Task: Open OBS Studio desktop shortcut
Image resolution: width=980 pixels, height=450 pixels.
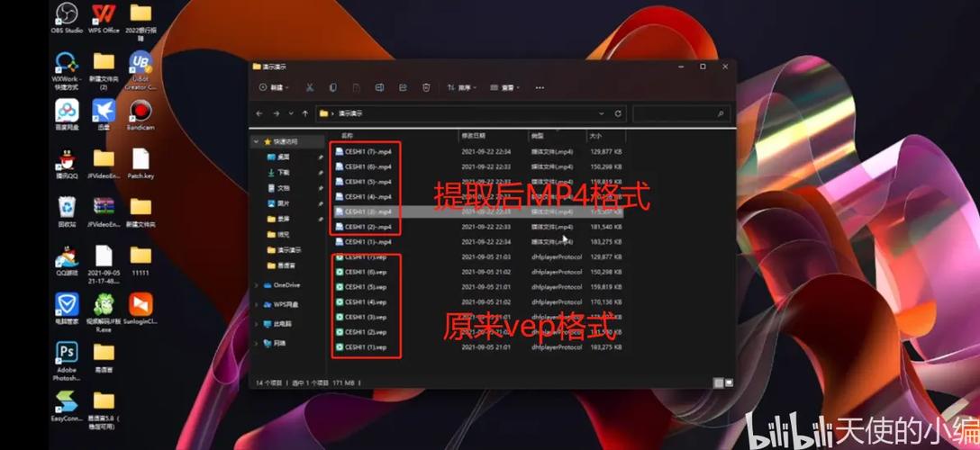Action: click(67, 17)
